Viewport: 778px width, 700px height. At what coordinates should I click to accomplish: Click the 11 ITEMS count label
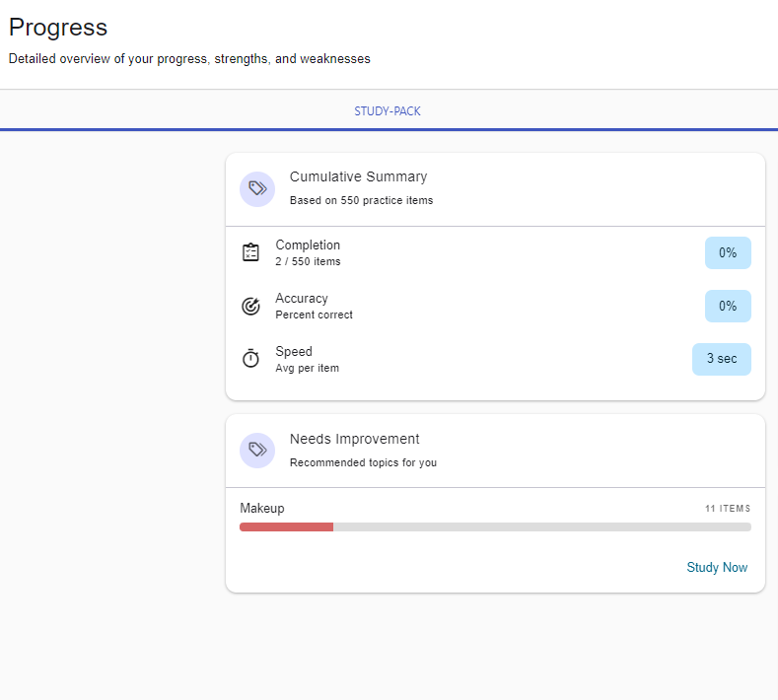click(727, 509)
